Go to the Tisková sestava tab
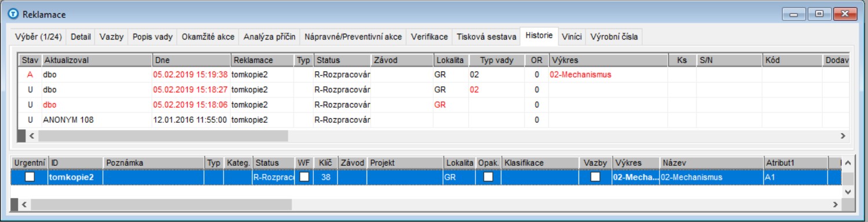The width and height of the screenshot is (868, 222). coord(486,37)
